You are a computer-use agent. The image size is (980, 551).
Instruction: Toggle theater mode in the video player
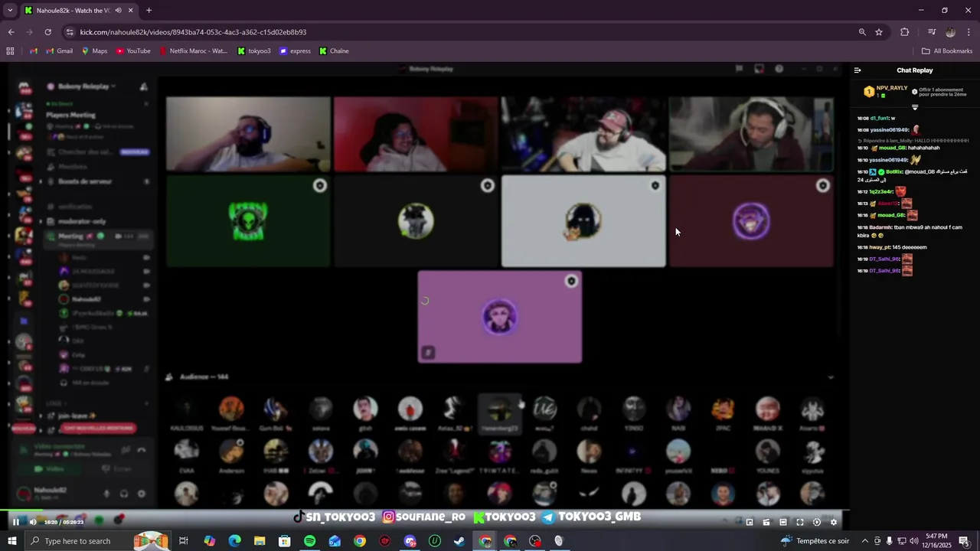pyautogui.click(x=783, y=522)
